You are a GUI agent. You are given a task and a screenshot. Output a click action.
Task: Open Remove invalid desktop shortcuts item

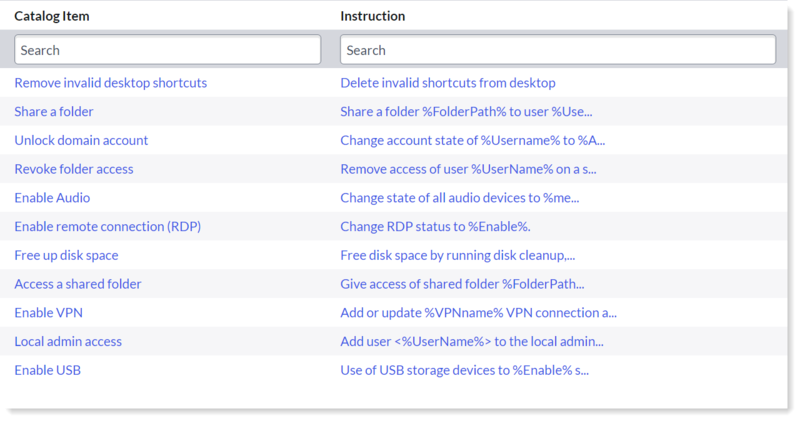click(111, 83)
